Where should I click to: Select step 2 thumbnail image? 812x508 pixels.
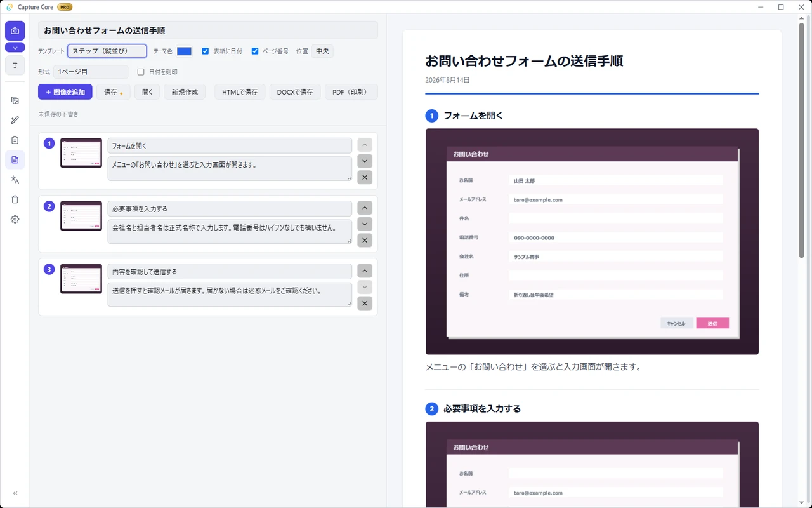coord(81,215)
